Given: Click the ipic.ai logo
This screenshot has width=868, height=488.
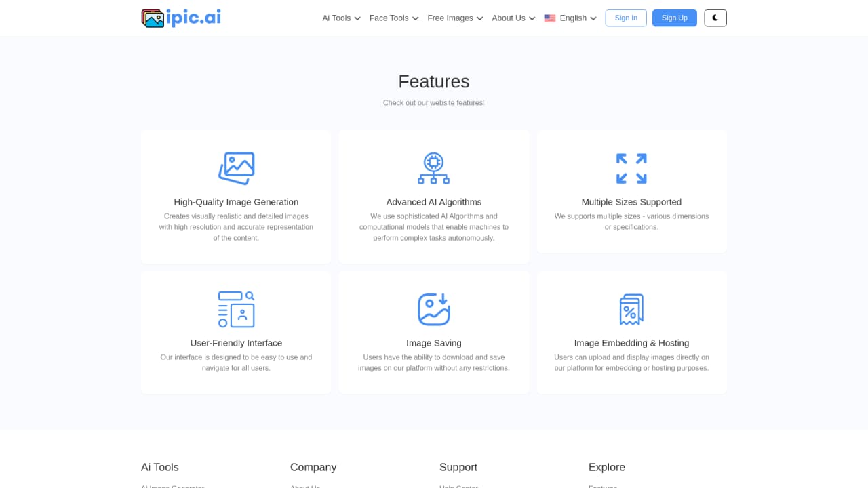Looking at the screenshot, I should (x=181, y=18).
